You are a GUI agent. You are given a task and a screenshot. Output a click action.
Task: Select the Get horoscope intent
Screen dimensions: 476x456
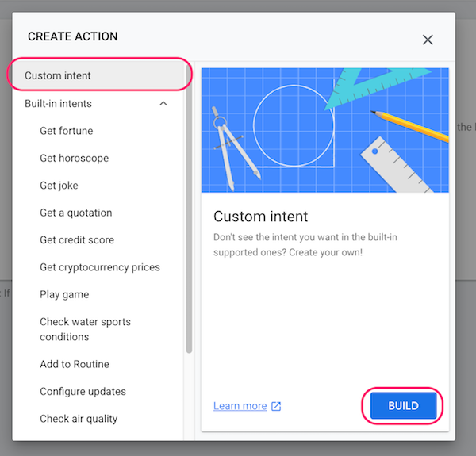point(74,158)
